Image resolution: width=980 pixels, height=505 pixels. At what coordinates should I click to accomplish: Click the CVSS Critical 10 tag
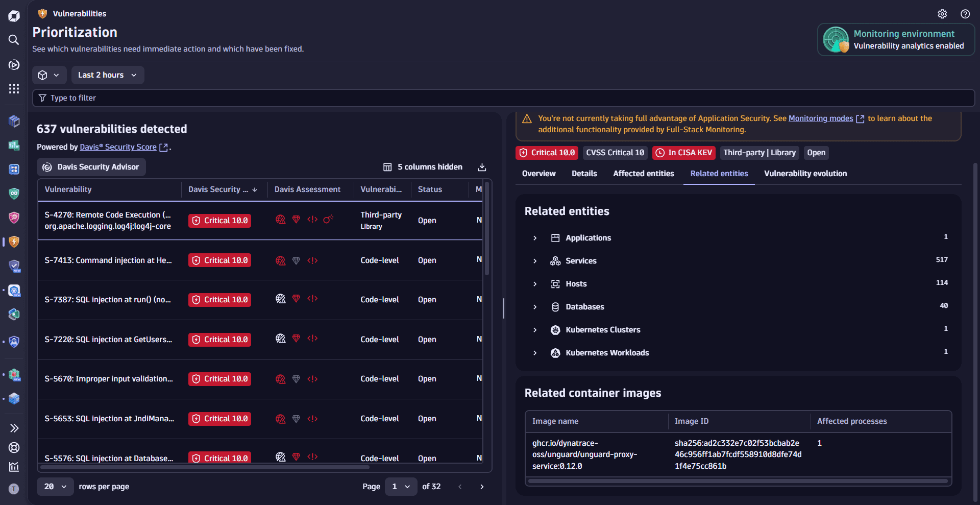point(615,153)
